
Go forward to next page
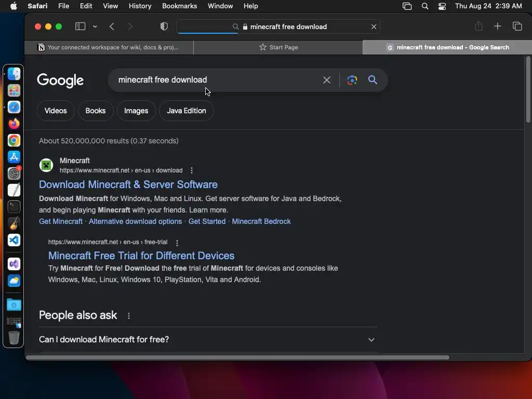tap(130, 26)
